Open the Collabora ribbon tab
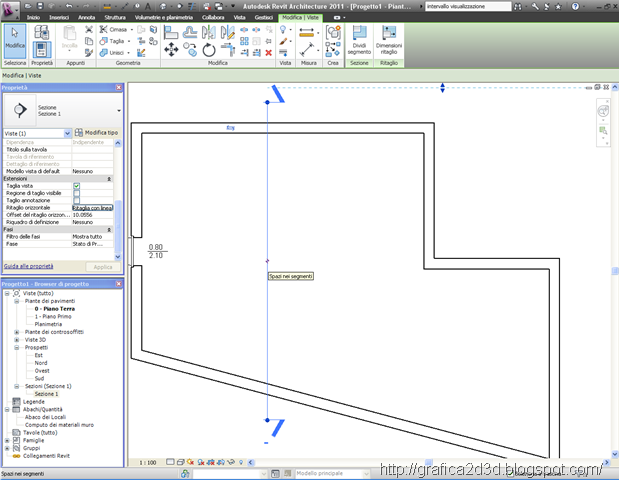Viewport: 619px width, 480px height. 213,17
